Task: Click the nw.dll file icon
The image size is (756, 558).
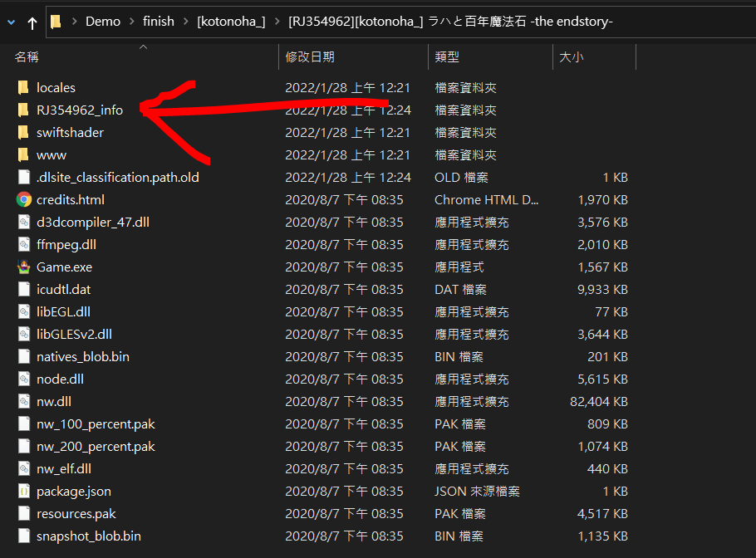Action: click(x=23, y=401)
